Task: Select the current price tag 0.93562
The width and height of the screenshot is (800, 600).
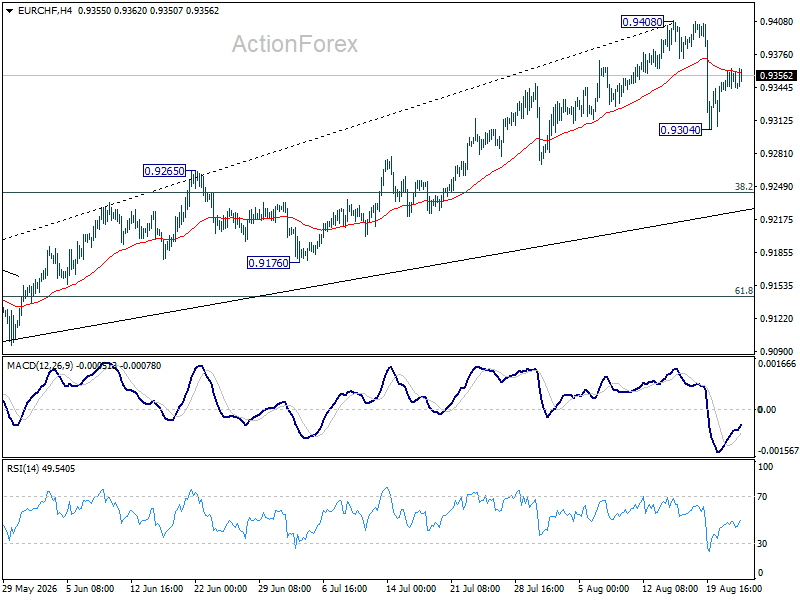Action: click(x=777, y=76)
